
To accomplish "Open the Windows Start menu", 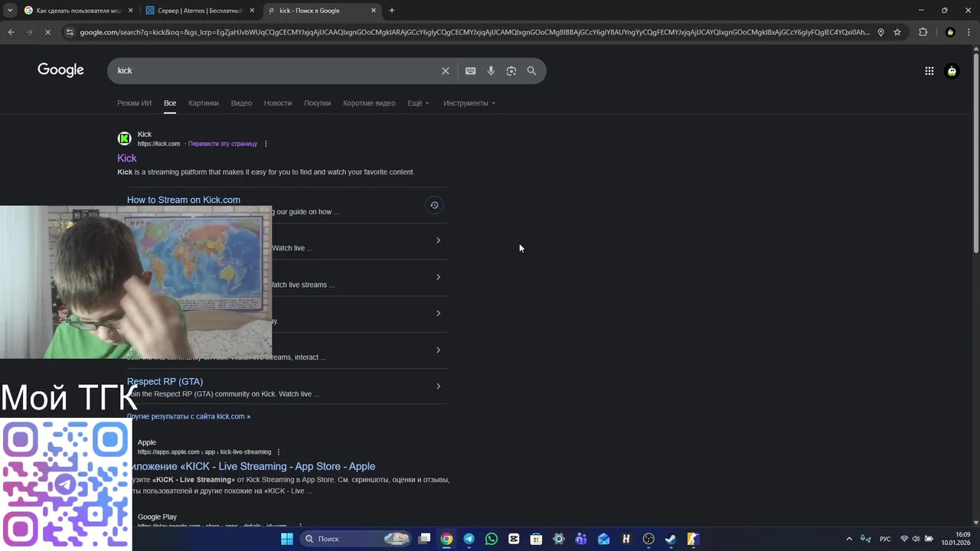I will 286,539.
